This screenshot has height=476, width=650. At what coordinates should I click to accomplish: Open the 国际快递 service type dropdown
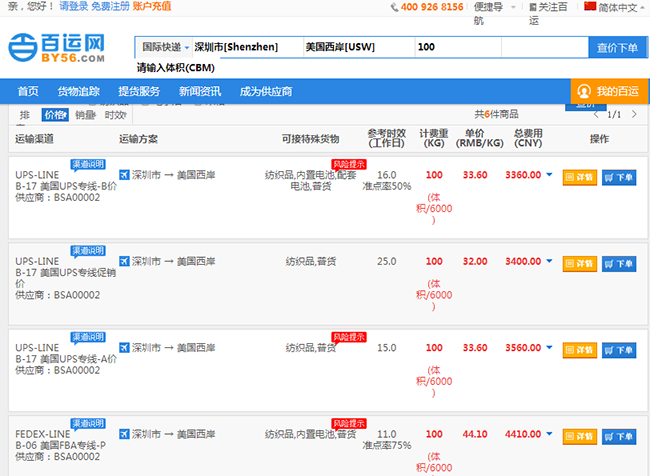coord(162,47)
